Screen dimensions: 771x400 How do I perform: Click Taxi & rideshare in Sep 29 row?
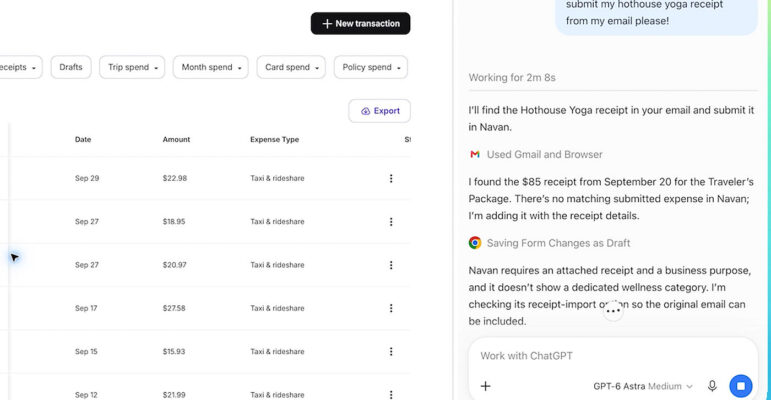tap(277, 179)
